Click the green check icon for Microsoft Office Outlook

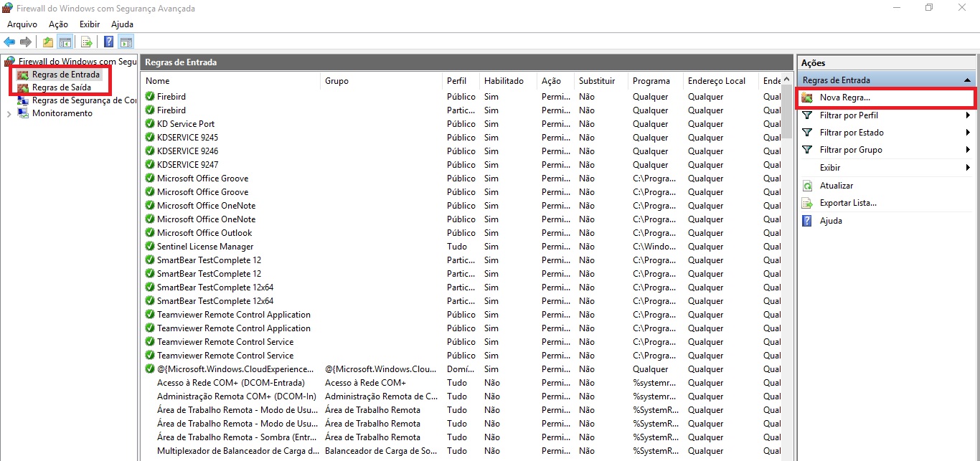[x=150, y=233]
